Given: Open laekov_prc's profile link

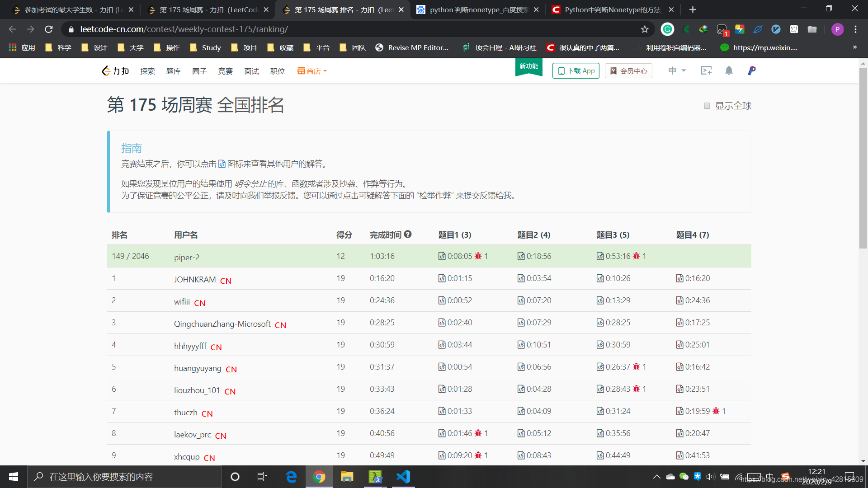Looking at the screenshot, I should (193, 435).
